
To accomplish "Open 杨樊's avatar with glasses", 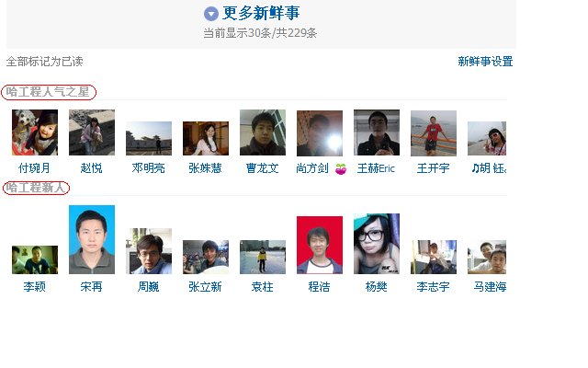I will click(377, 244).
